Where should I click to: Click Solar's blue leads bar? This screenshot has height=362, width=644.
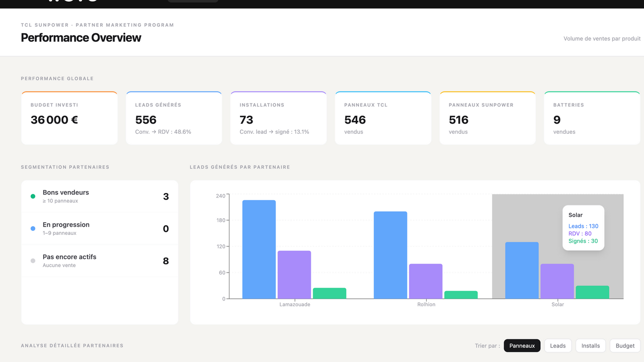click(x=522, y=270)
